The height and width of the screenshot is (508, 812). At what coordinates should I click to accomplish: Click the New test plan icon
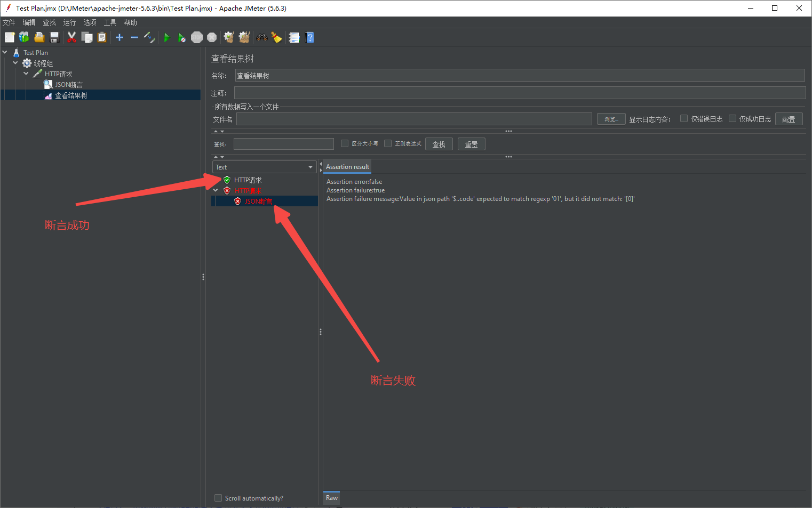[10, 37]
